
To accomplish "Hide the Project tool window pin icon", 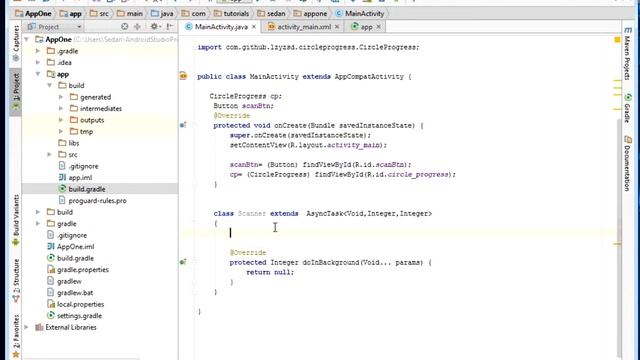I will tap(170, 27).
